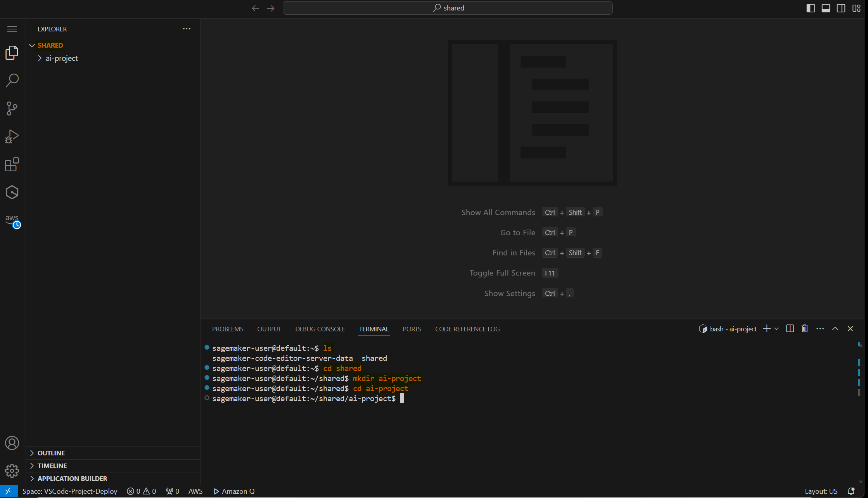Open terminal panel more actions menu

click(820, 329)
